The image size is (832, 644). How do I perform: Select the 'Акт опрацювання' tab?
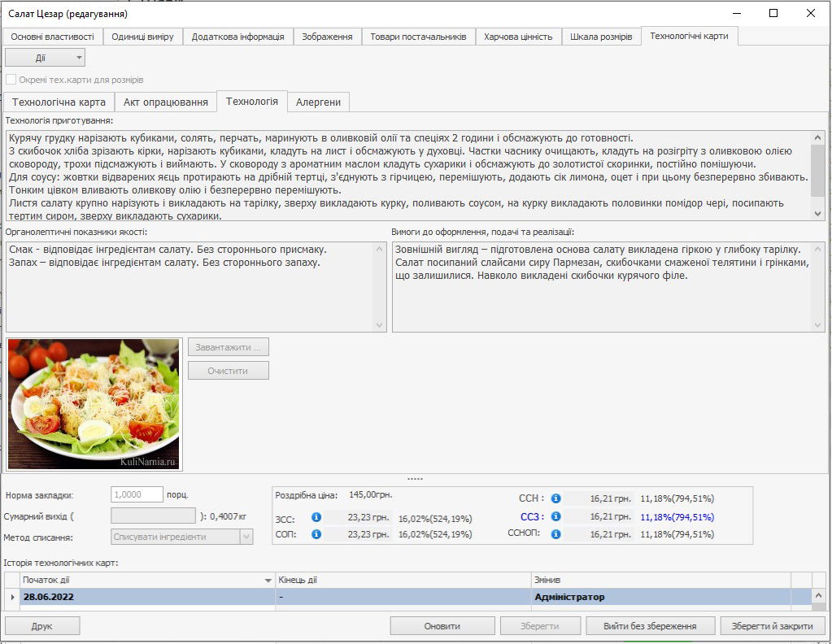point(166,102)
